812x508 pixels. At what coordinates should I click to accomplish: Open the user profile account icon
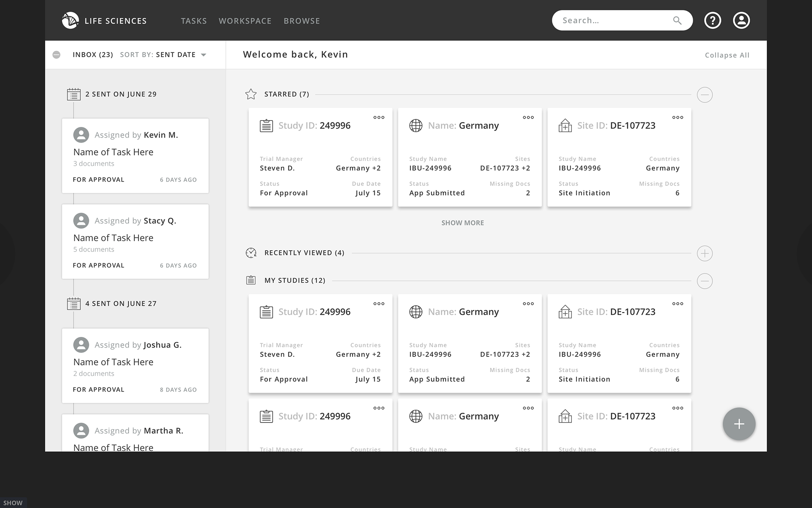coord(741,20)
